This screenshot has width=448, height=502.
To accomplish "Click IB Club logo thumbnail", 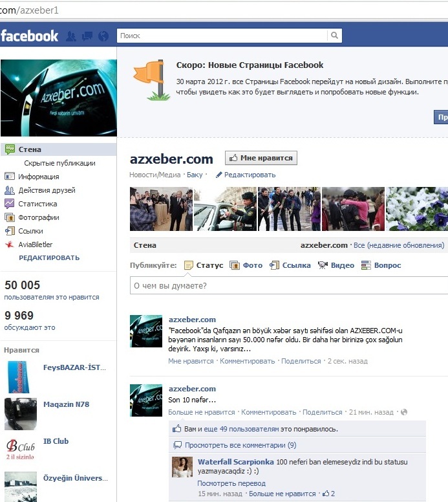I will click(21, 450).
